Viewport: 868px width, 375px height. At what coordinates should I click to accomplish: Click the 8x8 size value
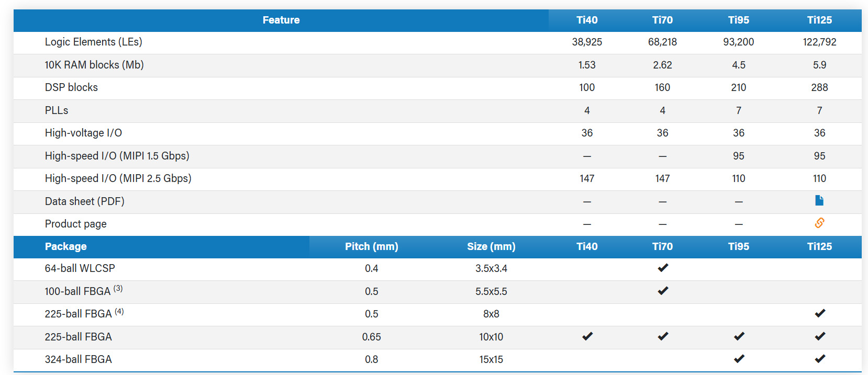[x=491, y=314]
